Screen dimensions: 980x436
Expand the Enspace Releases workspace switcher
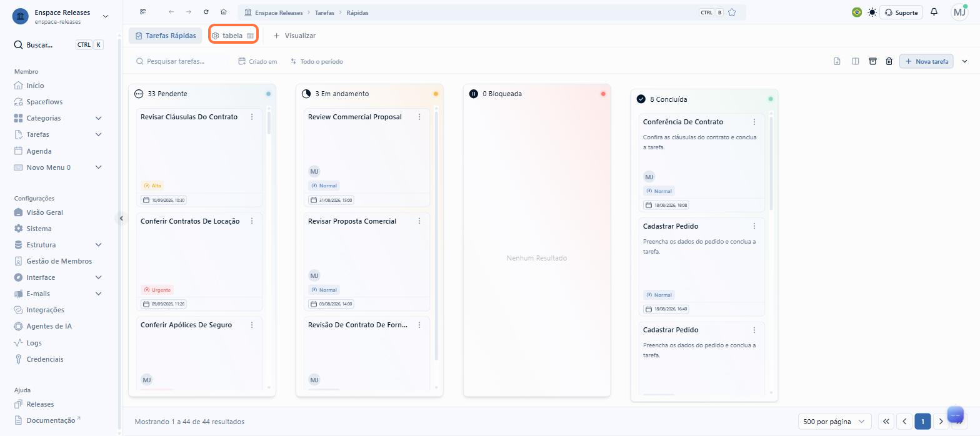(x=105, y=16)
